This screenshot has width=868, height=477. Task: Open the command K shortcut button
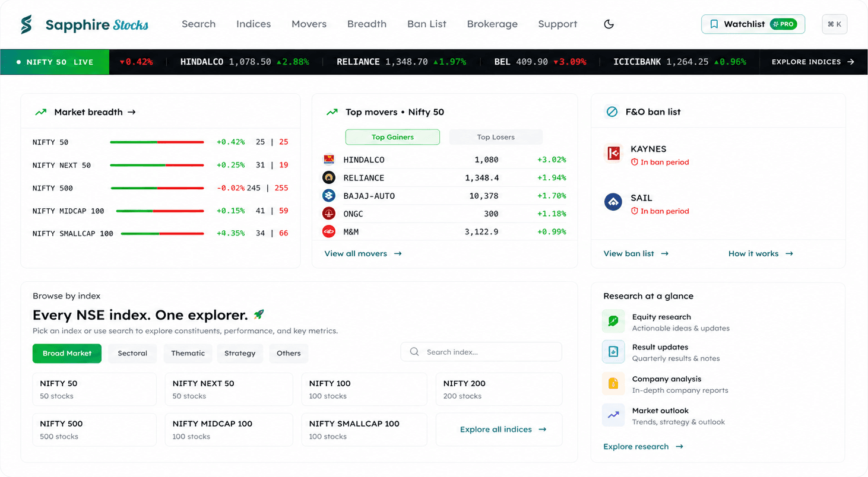click(x=834, y=24)
